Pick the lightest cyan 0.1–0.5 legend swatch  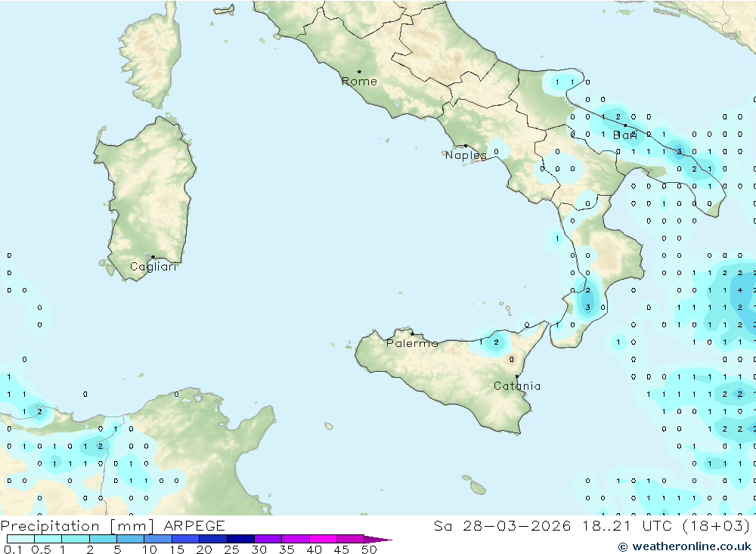click(x=20, y=539)
